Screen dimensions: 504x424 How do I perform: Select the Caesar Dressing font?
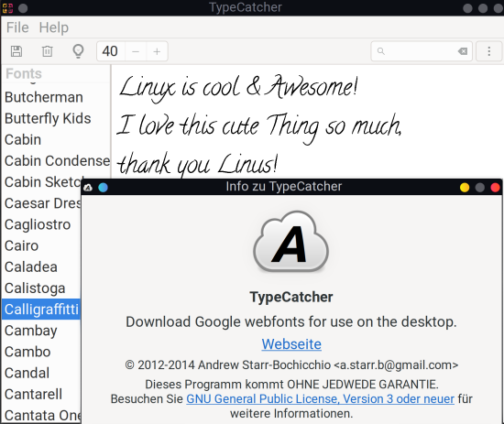click(42, 203)
